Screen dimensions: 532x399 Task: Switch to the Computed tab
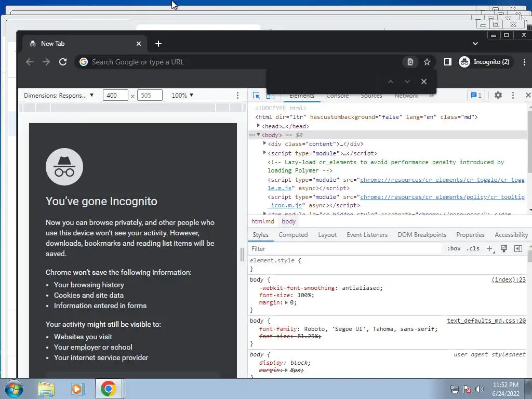[x=293, y=235]
